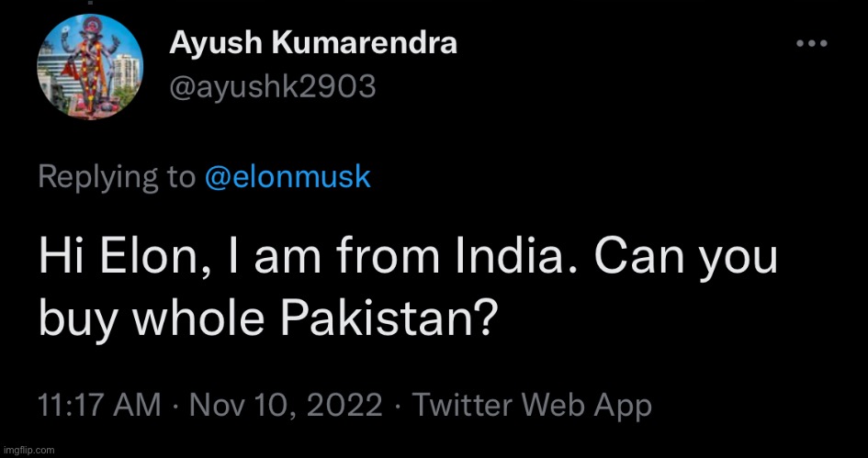The width and height of the screenshot is (868, 458).
Task: Click the gray "Replying to" label
Action: click(117, 176)
